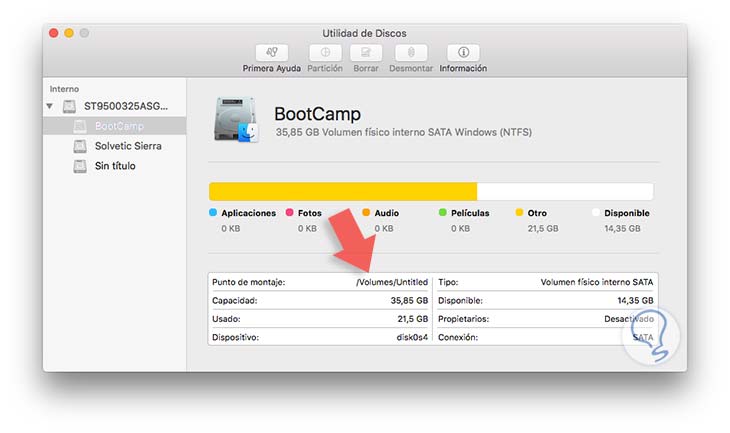Click the white Disponible legend dot
The height and width of the screenshot is (433, 730).
pos(596,212)
